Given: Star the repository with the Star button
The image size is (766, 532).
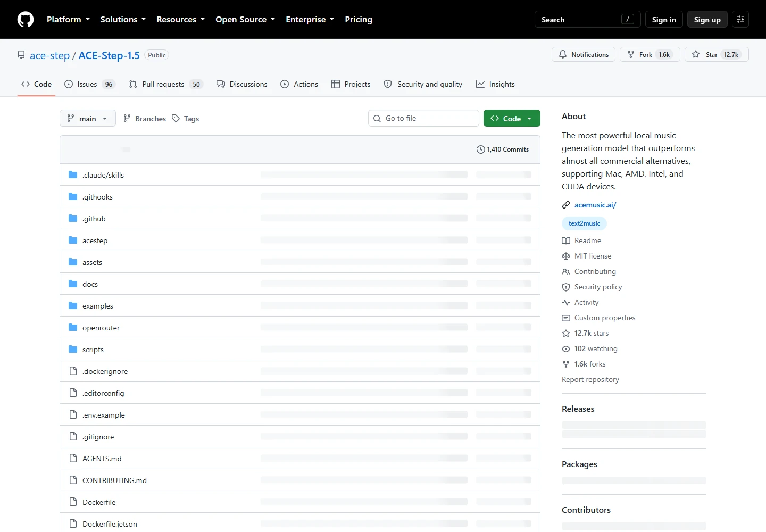Looking at the screenshot, I should (x=717, y=55).
